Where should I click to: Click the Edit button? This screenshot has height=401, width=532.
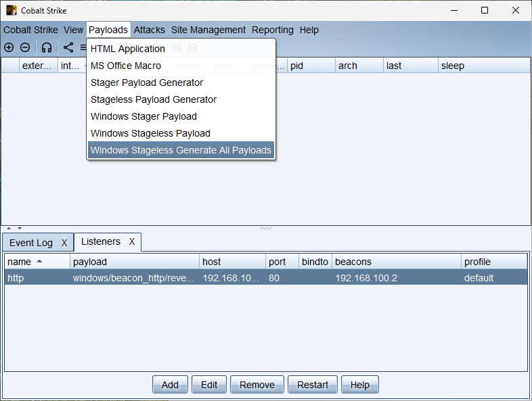[209, 385]
